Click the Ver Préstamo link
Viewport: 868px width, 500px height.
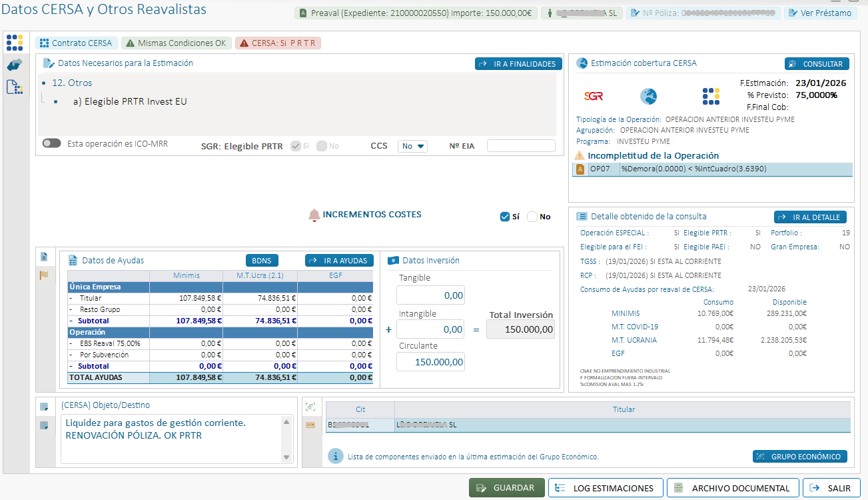coord(819,13)
